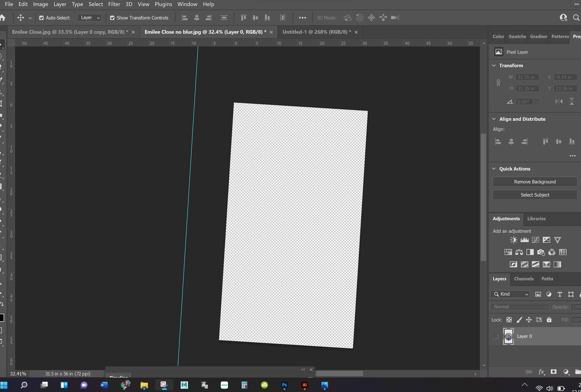
Task: Click the Select Subject button
Action: [535, 195]
